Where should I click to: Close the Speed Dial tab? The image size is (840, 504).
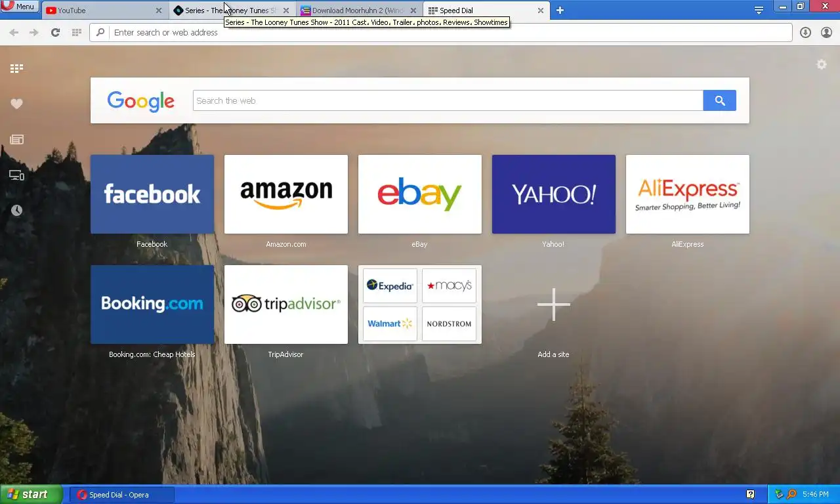(541, 10)
